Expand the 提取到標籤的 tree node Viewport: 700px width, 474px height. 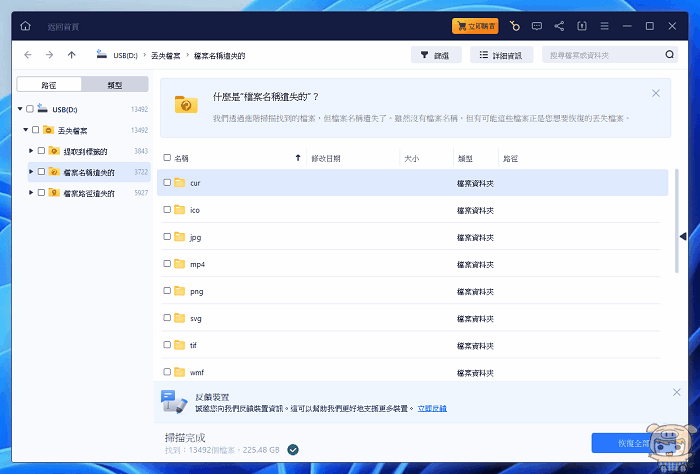pyautogui.click(x=31, y=151)
